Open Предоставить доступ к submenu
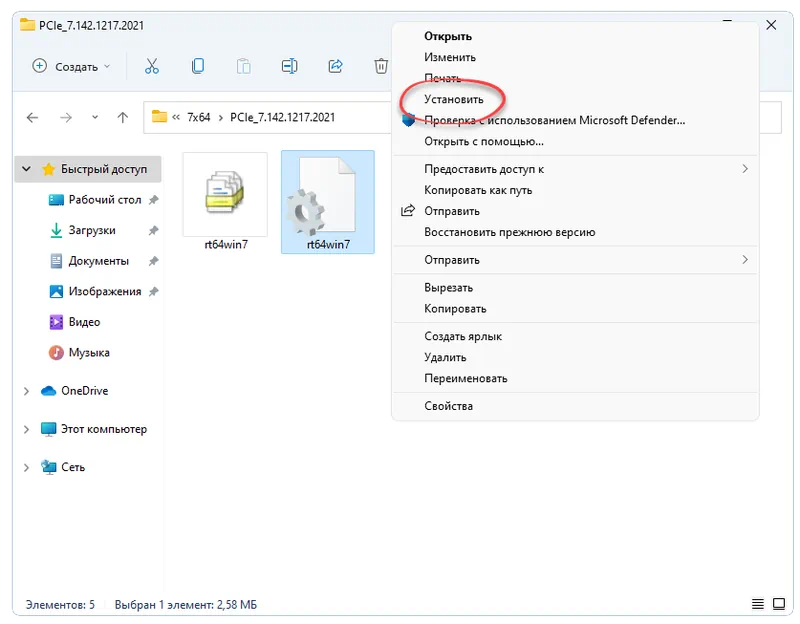 (575, 169)
